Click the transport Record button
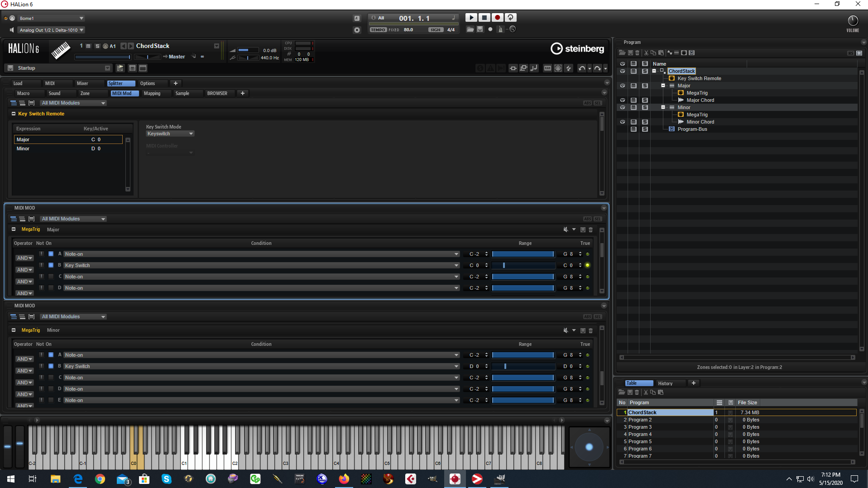 tap(497, 18)
